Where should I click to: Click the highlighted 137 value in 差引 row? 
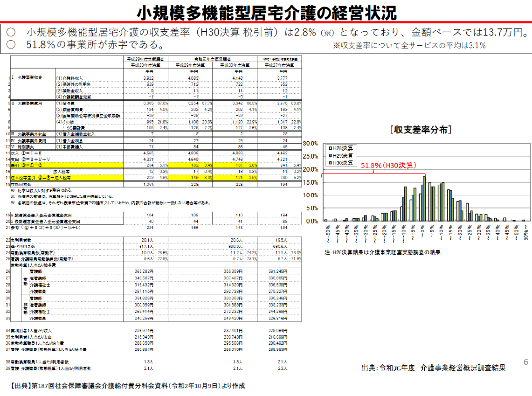[x=240, y=165]
